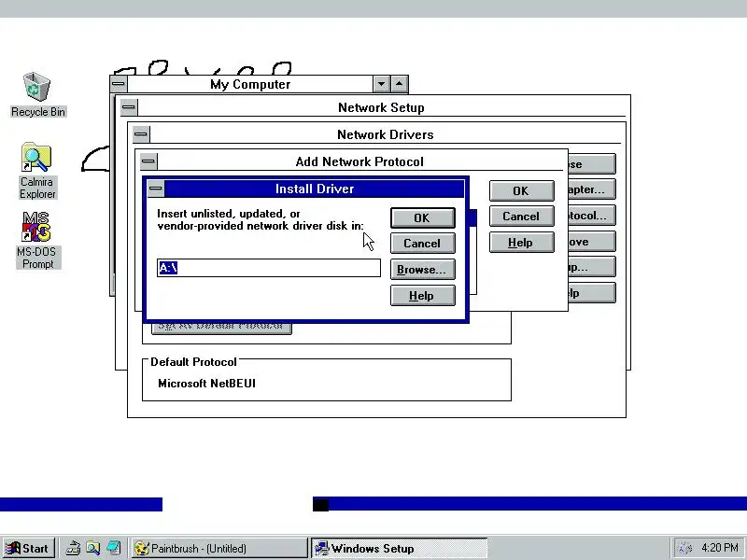Viewport: 747px width, 560px height.
Task: Click the partially hidden 'ove' button in Network Drivers
Action: tap(592, 242)
